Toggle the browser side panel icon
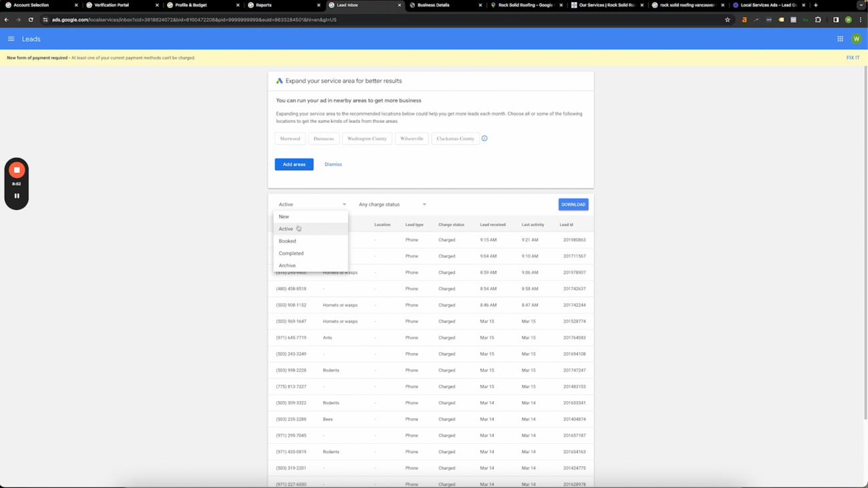868x488 pixels. [x=836, y=19]
